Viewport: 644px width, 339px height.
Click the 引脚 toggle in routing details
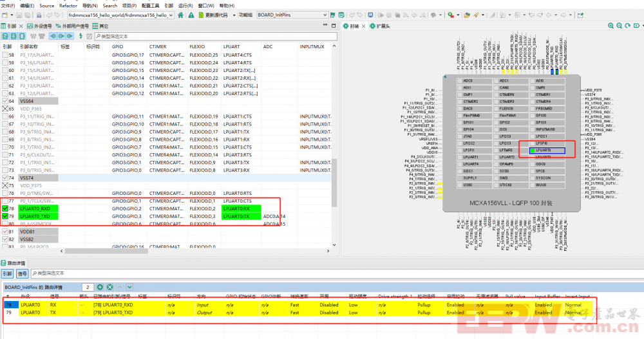tap(7, 273)
